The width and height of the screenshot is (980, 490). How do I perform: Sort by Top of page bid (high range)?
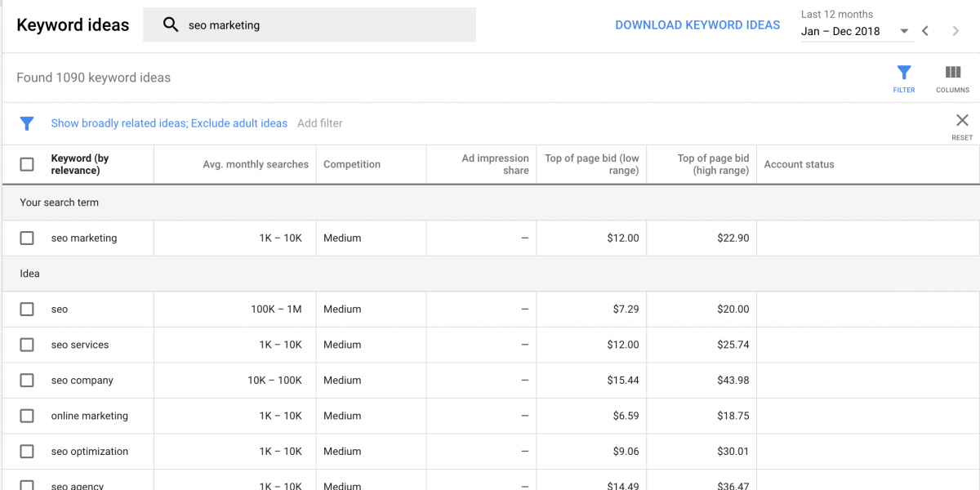click(713, 164)
